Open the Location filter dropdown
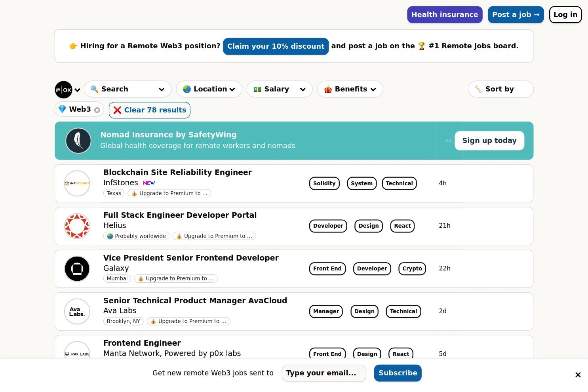Screen dimensions: 588x392 [x=209, y=89]
